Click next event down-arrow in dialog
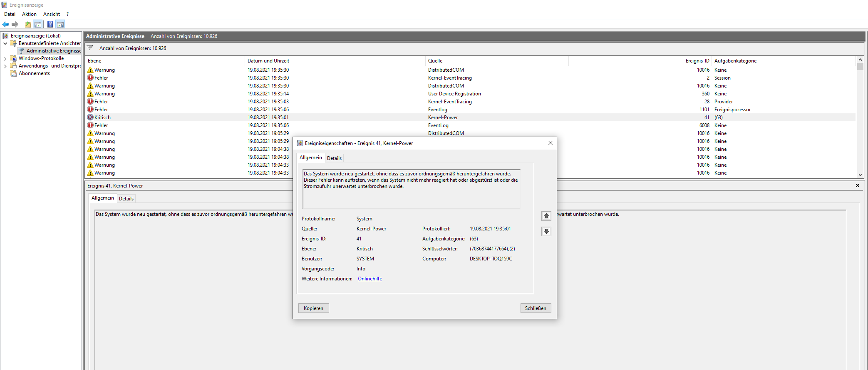 point(546,231)
